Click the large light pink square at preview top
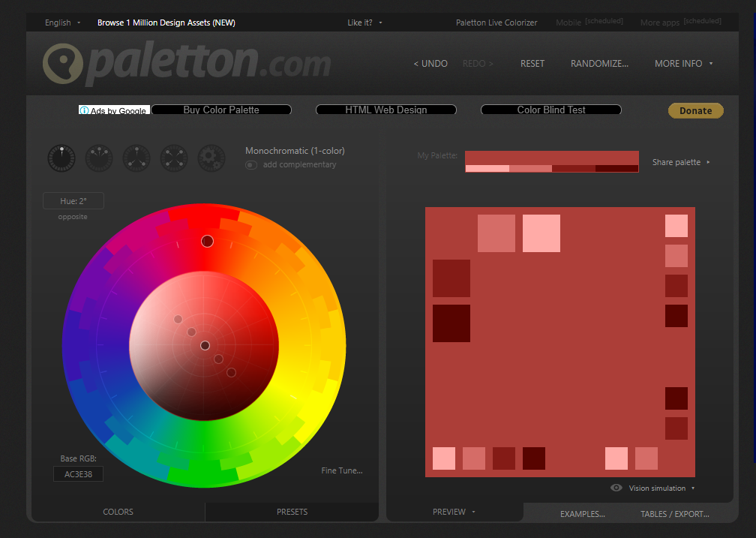This screenshot has width=756, height=538. [541, 233]
